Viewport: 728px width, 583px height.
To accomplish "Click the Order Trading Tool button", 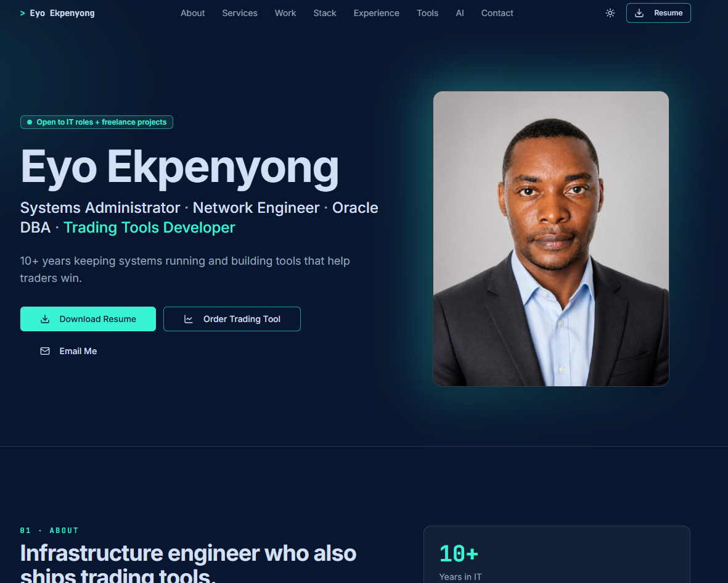I will (x=232, y=319).
